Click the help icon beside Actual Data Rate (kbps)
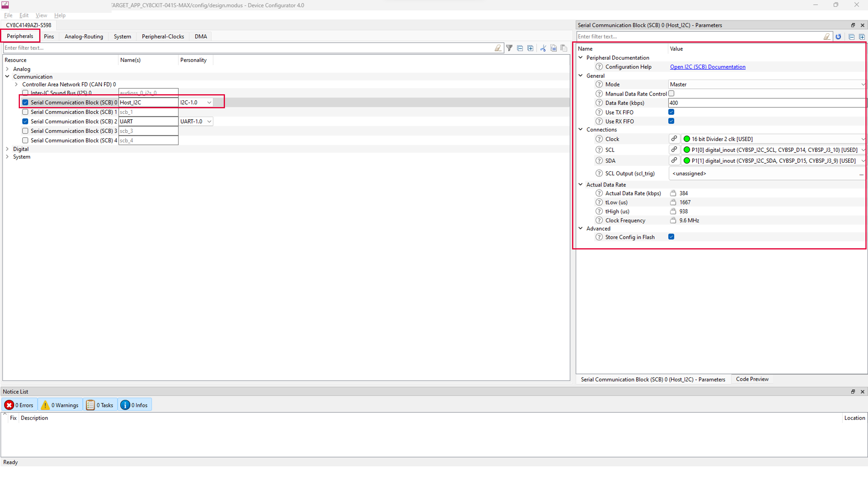Screen dimensions: 868x477 click(x=599, y=193)
